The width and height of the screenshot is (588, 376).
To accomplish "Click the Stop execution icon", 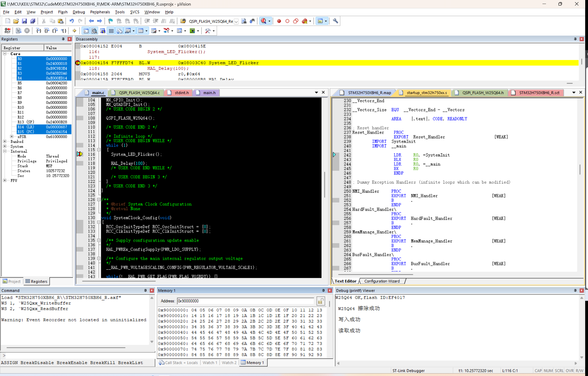I will 27,31.
